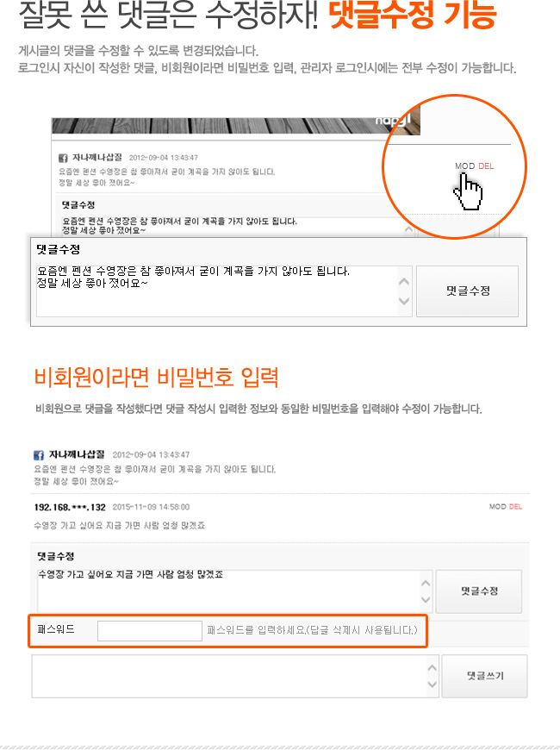Image resolution: width=560 pixels, height=750 pixels.
Task: Click the up arrow in the popup textarea scrollbar
Action: coord(404,281)
